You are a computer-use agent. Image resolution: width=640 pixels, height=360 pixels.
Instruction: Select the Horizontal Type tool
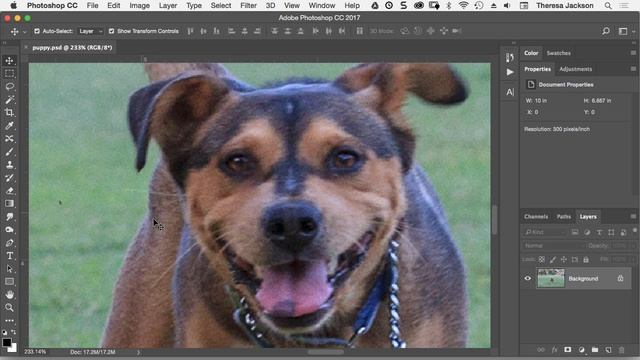pos(9,256)
